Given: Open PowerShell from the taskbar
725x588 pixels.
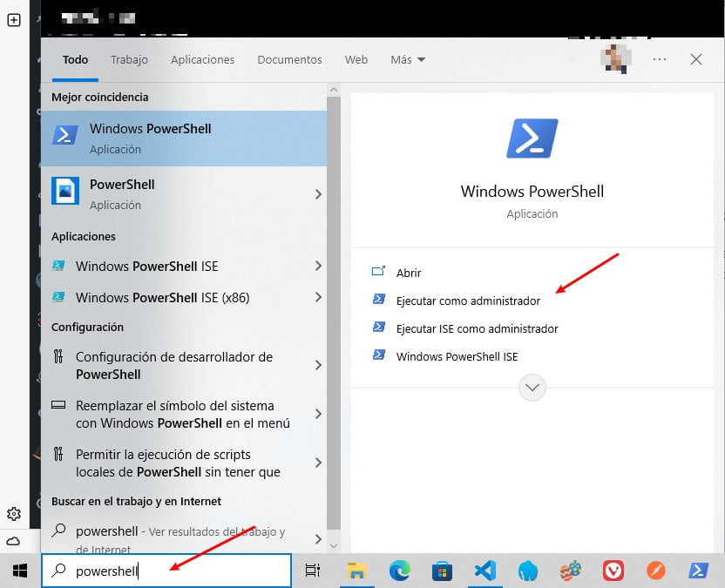Looking at the screenshot, I should tap(699, 571).
